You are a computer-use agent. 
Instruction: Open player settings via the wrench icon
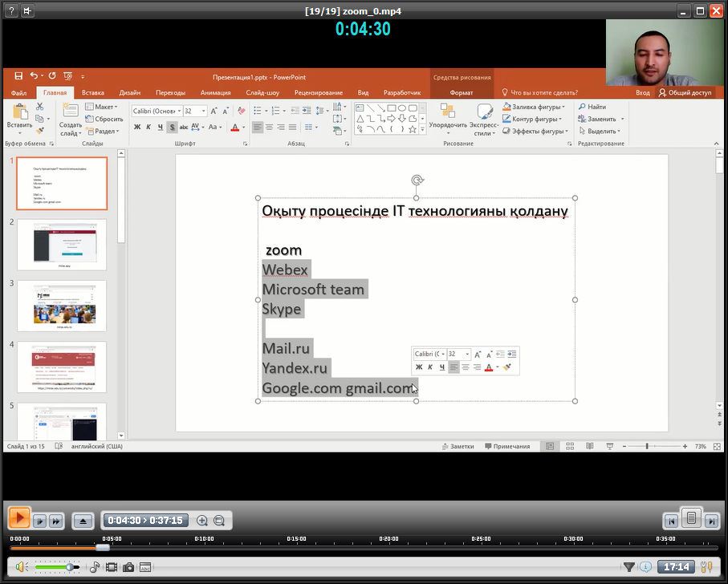(706, 567)
